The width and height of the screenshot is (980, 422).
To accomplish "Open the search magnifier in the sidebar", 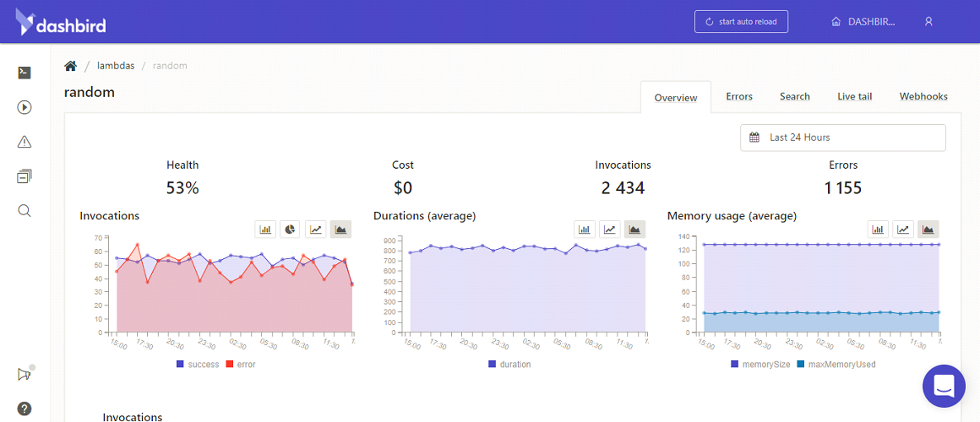I will (24, 210).
